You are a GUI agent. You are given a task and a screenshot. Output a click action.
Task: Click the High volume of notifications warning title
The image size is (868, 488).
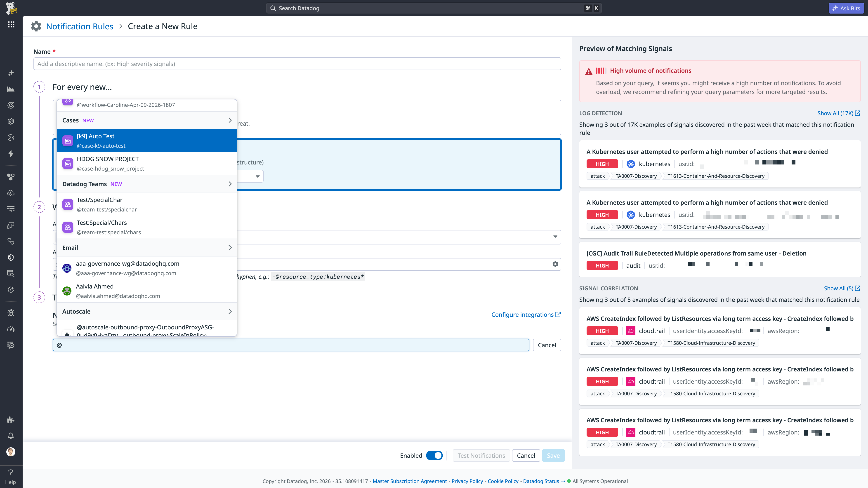(x=650, y=71)
